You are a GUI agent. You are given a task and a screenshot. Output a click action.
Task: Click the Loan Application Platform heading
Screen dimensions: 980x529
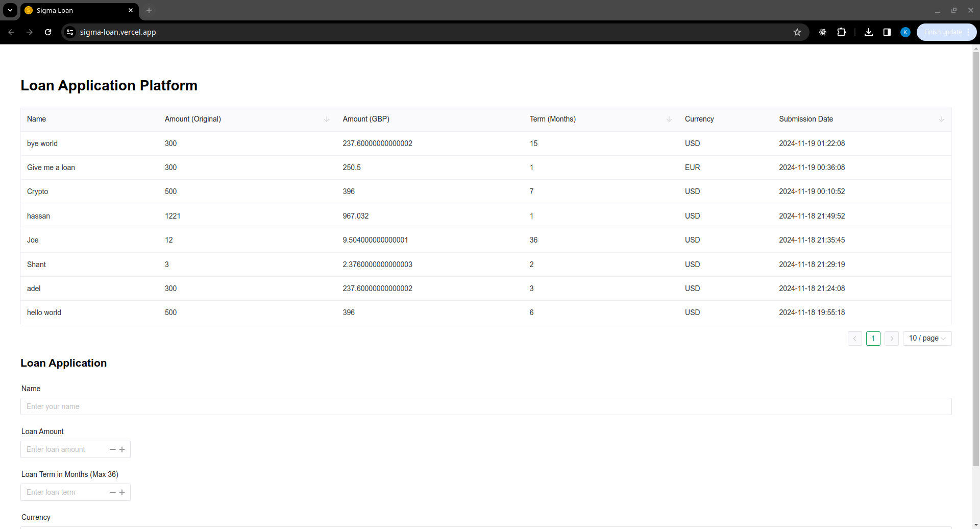[109, 86]
